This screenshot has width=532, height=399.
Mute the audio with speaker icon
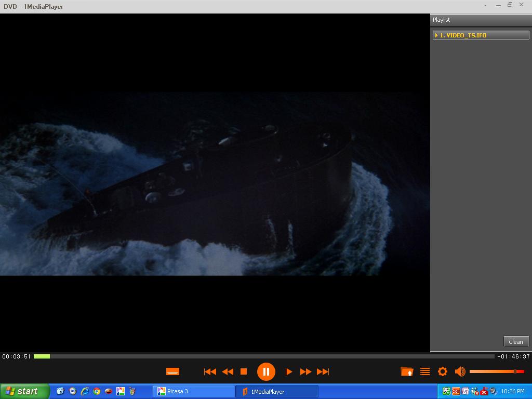pyautogui.click(x=460, y=371)
